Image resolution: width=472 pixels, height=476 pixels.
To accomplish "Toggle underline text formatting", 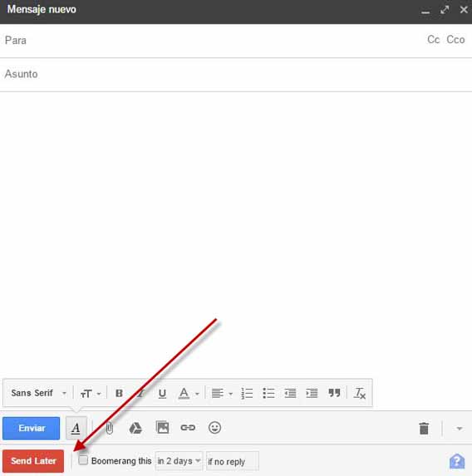I will click(x=162, y=394).
